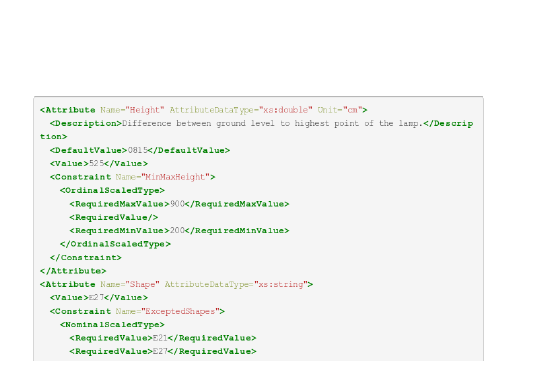Viewport: 551px width, 378px height.
Task: Click the RequiredMinValue 200 line
Action: pos(179,231)
